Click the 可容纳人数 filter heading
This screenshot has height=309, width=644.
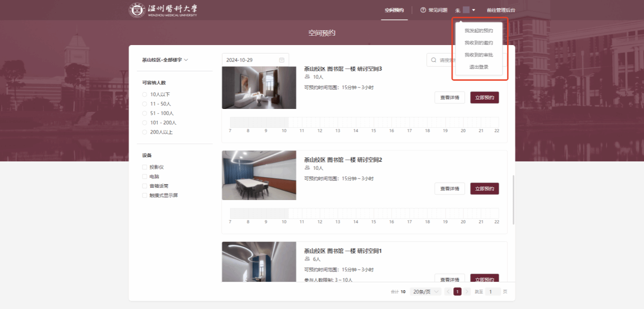coord(154,83)
